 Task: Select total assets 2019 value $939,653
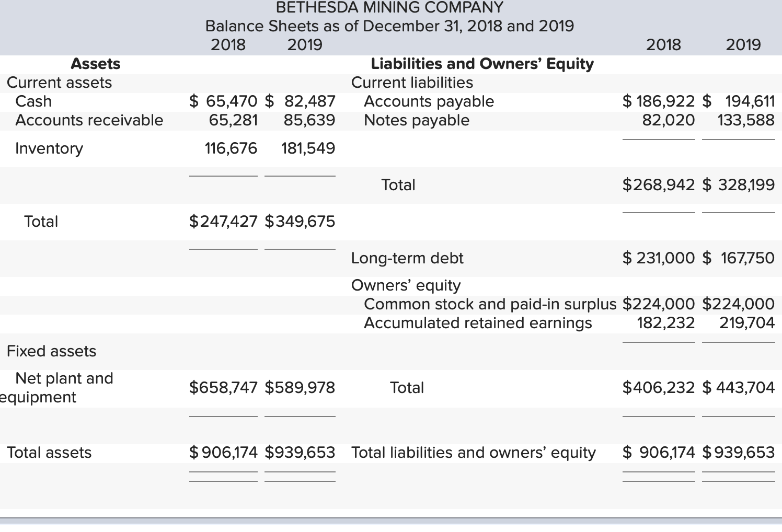coord(300,453)
